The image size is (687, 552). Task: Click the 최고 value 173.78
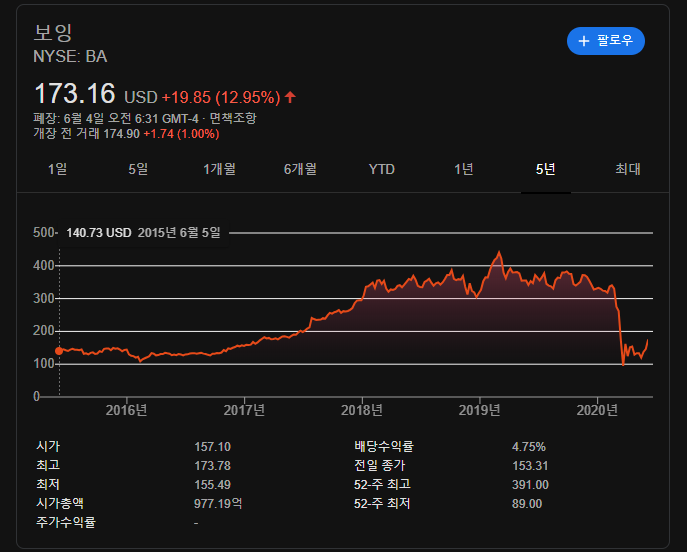tap(212, 466)
